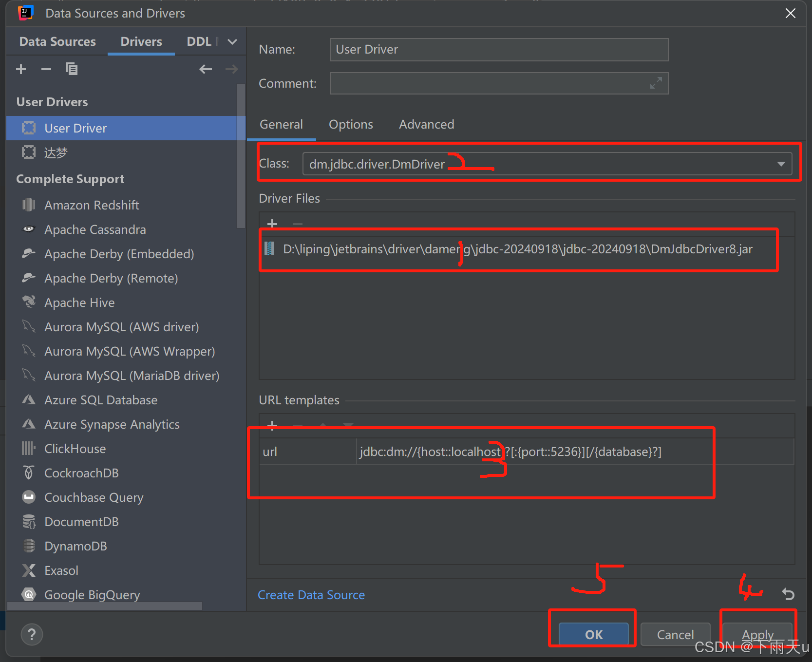The height and width of the screenshot is (662, 812).
Task: Click the Couchbase Query icon
Action: pyautogui.click(x=29, y=497)
